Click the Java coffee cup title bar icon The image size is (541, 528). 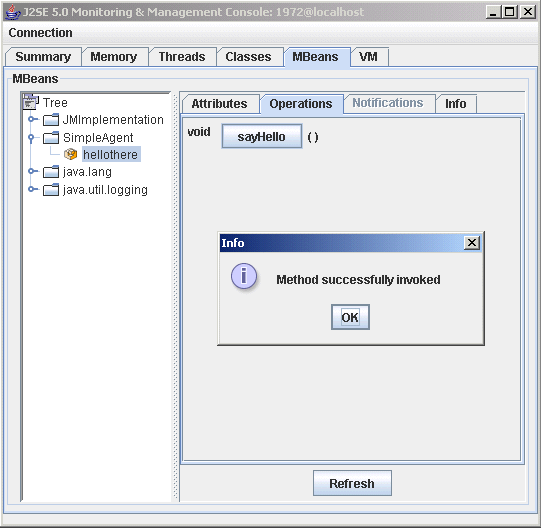pos(12,12)
